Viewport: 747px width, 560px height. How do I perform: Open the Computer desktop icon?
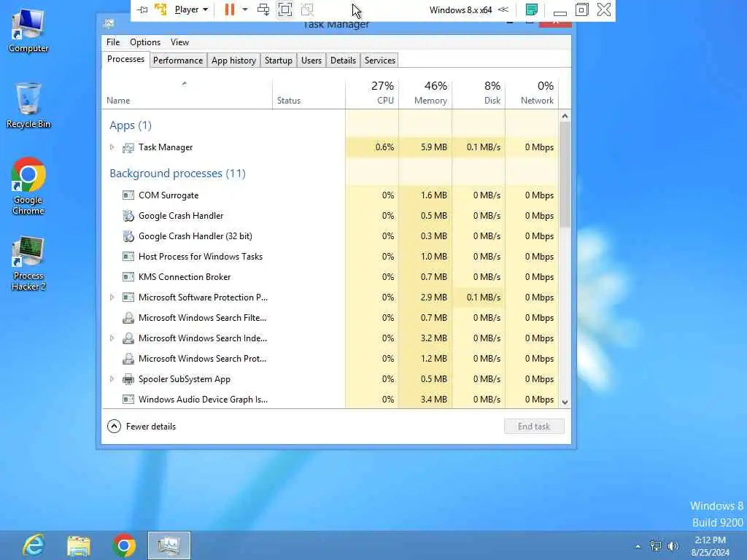point(28,29)
